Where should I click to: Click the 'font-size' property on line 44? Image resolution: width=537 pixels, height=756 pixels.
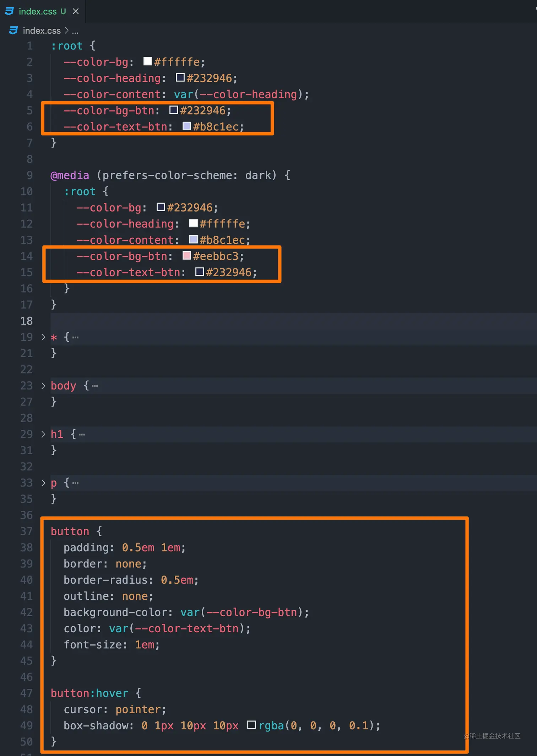93,645
